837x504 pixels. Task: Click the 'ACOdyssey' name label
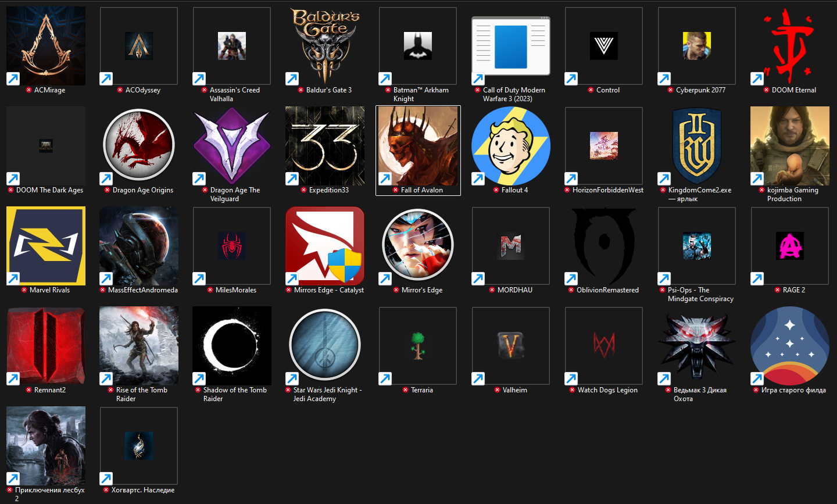tap(142, 90)
